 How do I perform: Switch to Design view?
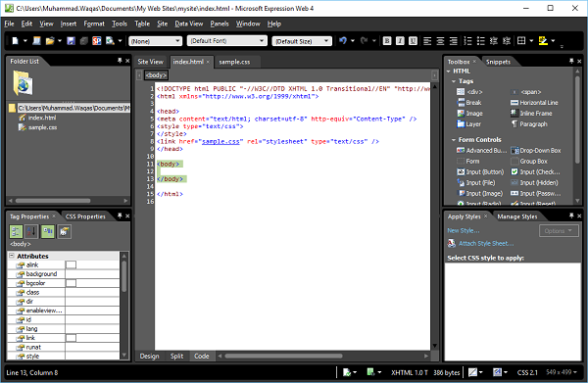[149, 356]
